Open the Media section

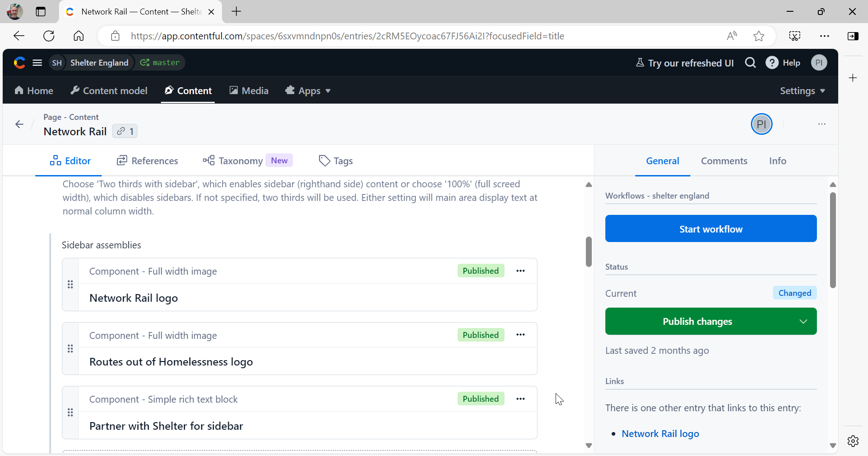[249, 90]
